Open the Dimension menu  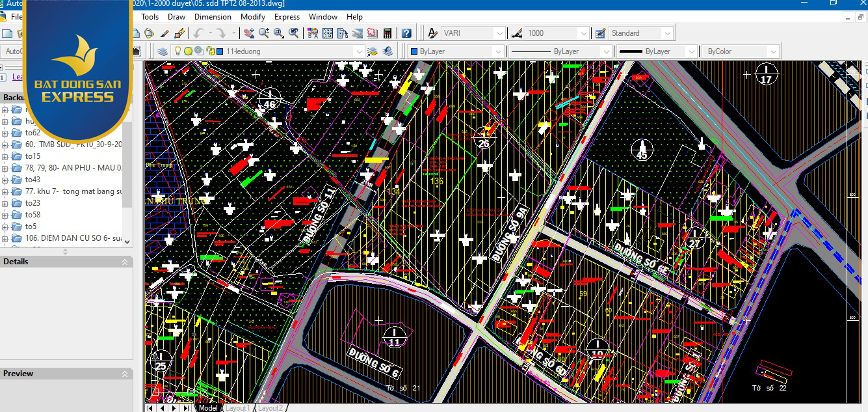[213, 17]
